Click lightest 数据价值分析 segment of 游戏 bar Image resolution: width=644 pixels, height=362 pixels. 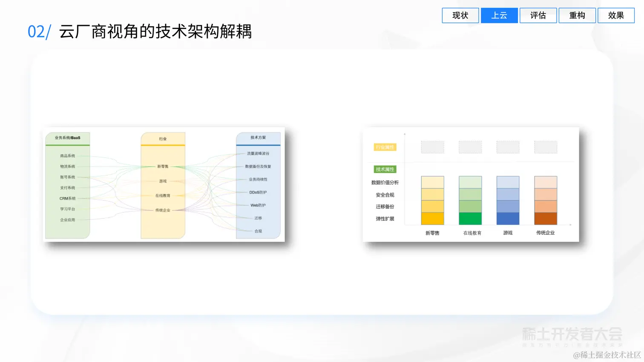pos(508,182)
